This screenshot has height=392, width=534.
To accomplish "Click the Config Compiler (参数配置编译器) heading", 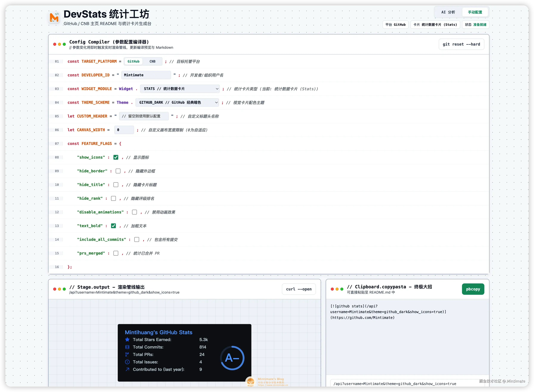I will point(109,42).
